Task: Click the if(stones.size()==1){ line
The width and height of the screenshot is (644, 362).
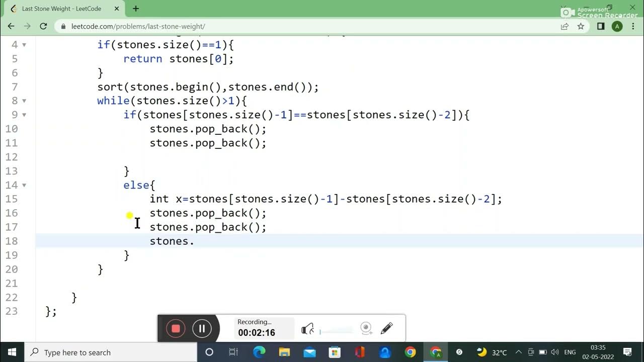Action: 166,45
